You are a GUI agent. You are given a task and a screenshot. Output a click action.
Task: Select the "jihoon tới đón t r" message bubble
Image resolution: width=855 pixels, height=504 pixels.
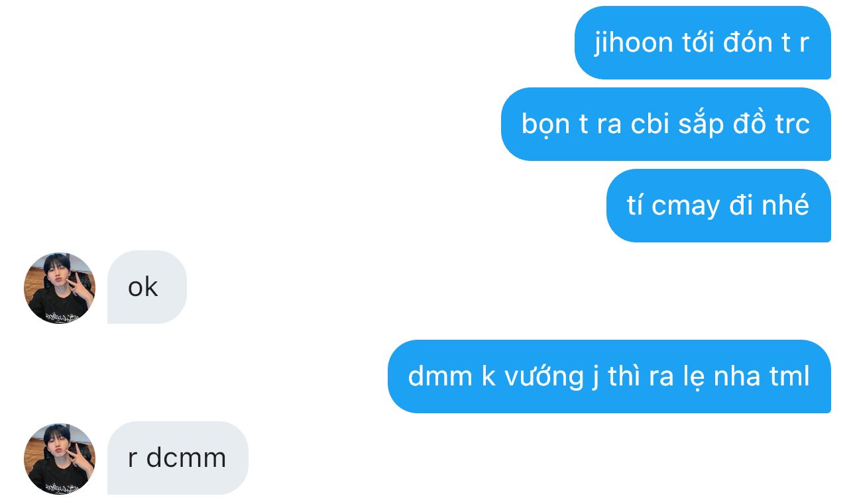tap(703, 43)
